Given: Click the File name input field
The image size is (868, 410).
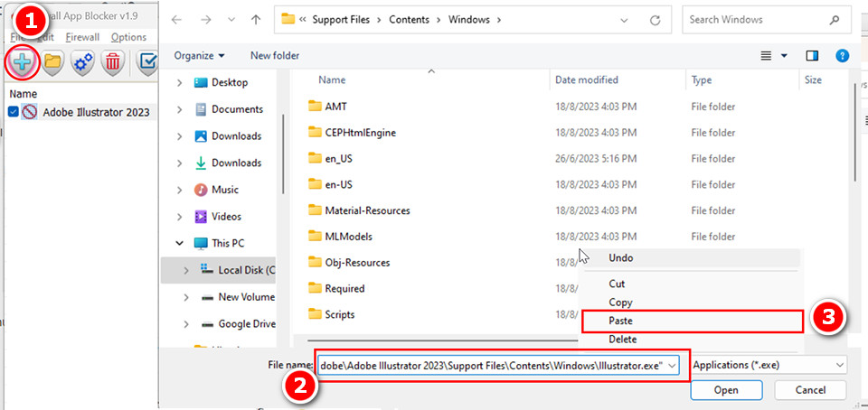Looking at the screenshot, I should [491, 365].
